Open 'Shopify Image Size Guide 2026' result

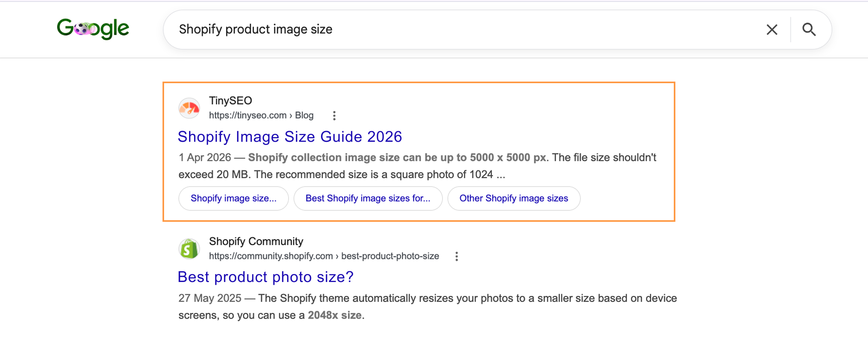click(x=290, y=137)
